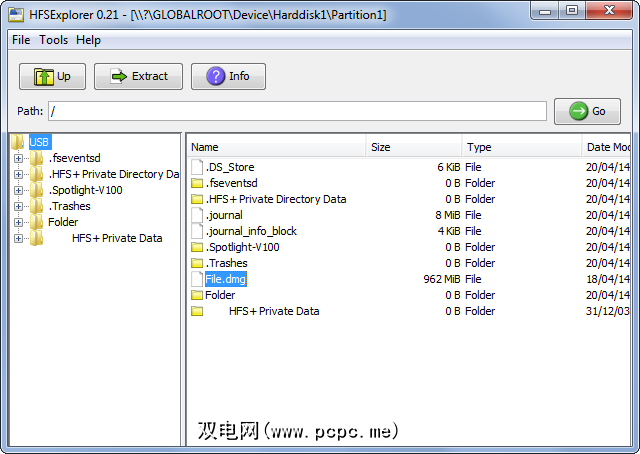Click the .Trashes folder icon in tree
The height and width of the screenshot is (454, 640).
(36, 206)
